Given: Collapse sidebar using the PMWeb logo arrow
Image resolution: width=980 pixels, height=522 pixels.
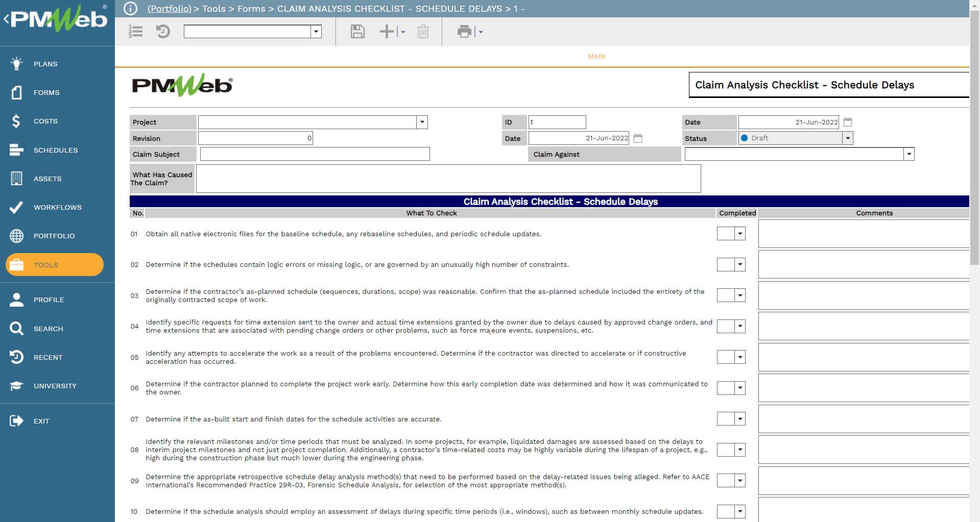Looking at the screenshot, I should click(x=6, y=19).
